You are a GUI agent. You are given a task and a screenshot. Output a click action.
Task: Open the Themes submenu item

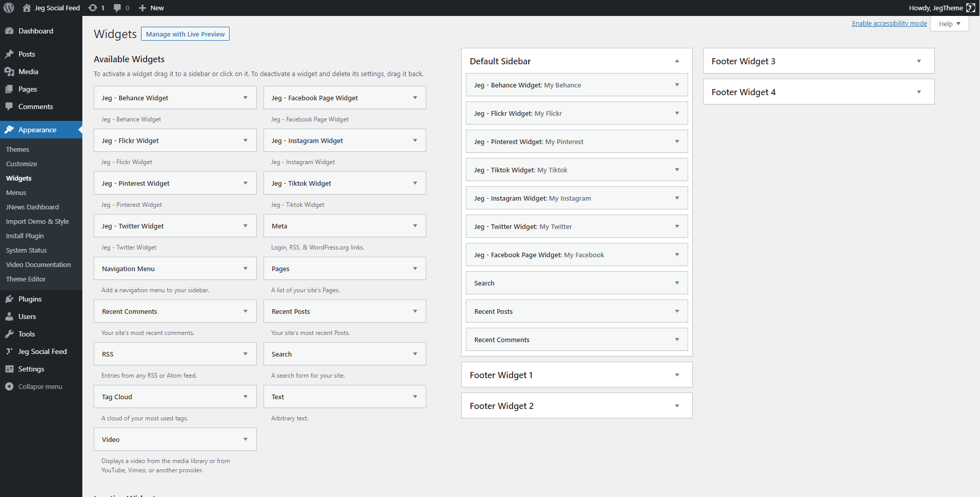pos(17,149)
